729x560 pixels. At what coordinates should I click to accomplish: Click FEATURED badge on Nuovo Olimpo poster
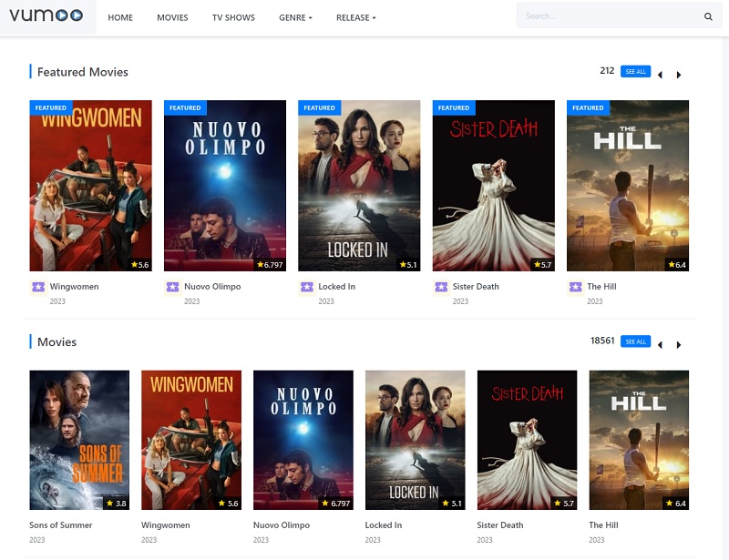185,107
